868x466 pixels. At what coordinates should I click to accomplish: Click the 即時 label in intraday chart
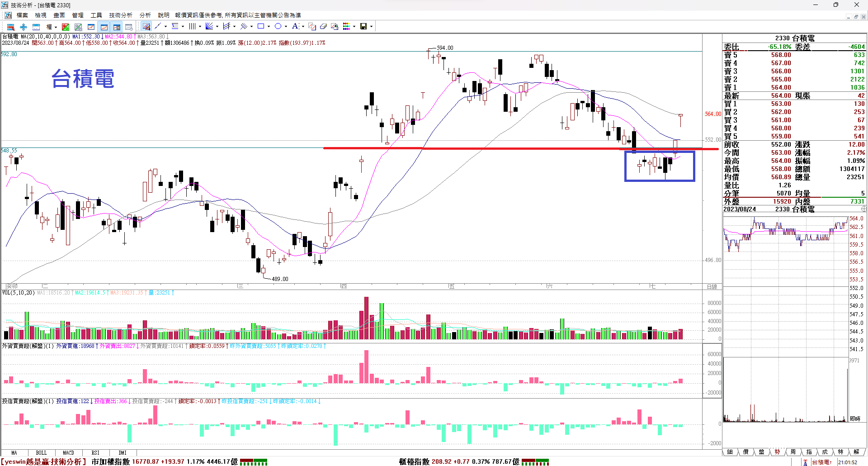855,418
